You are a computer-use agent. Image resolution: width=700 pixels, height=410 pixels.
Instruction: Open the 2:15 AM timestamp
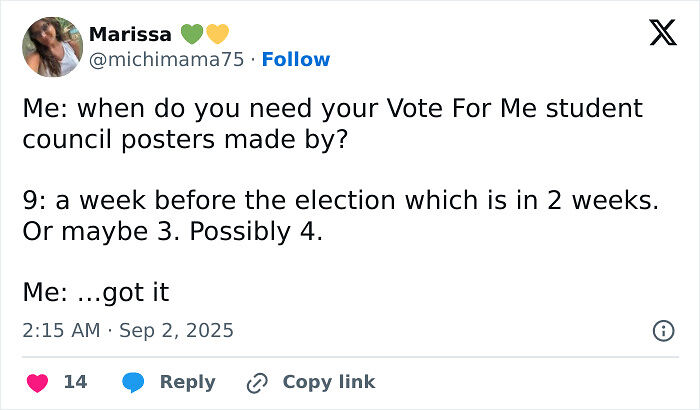(x=61, y=331)
